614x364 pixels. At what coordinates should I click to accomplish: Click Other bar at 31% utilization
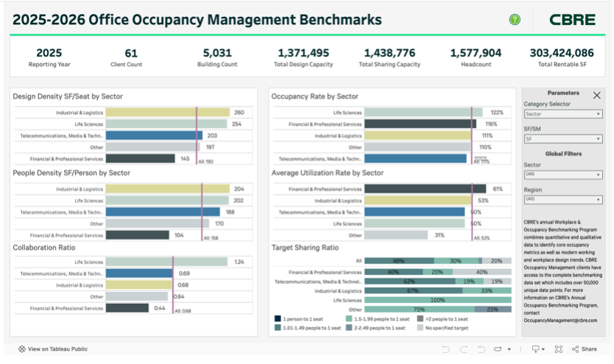(396, 235)
